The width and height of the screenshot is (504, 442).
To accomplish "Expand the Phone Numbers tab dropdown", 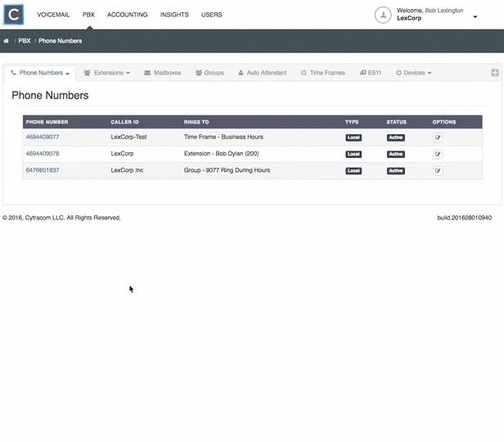I will click(67, 74).
